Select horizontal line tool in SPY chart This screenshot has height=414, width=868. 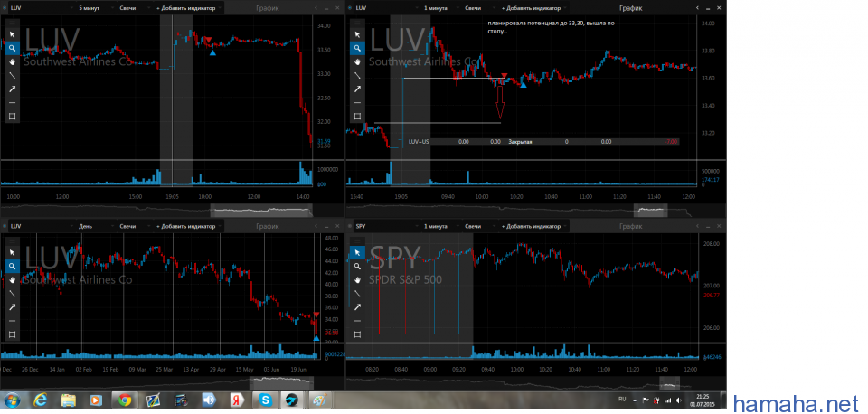click(x=358, y=321)
